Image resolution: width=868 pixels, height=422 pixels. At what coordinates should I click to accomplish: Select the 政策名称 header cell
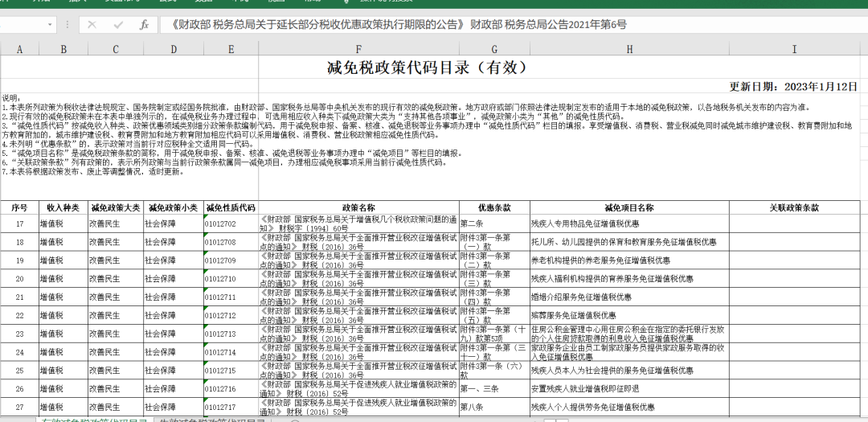pyautogui.click(x=358, y=207)
